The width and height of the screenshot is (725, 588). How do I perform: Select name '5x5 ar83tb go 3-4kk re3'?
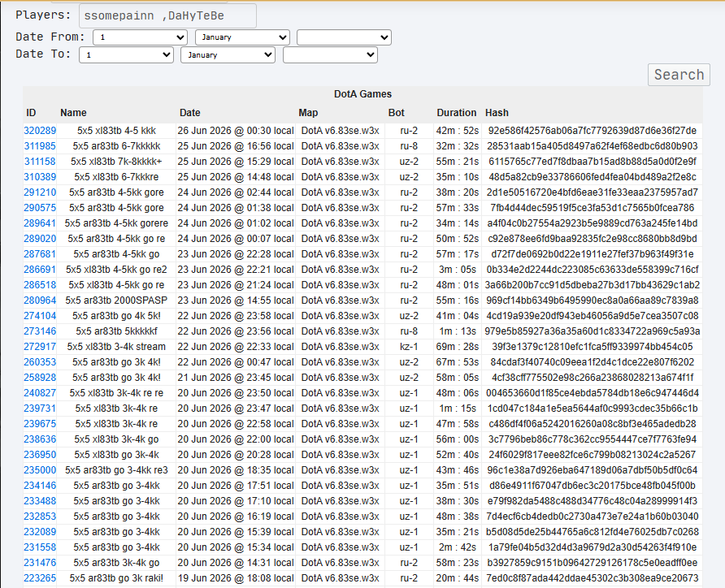pos(116,470)
